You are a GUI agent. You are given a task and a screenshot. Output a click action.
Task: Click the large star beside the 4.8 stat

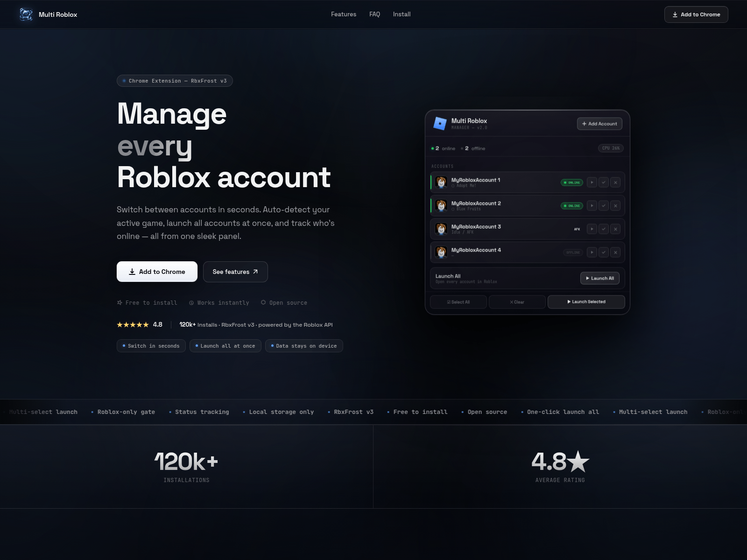click(578, 461)
